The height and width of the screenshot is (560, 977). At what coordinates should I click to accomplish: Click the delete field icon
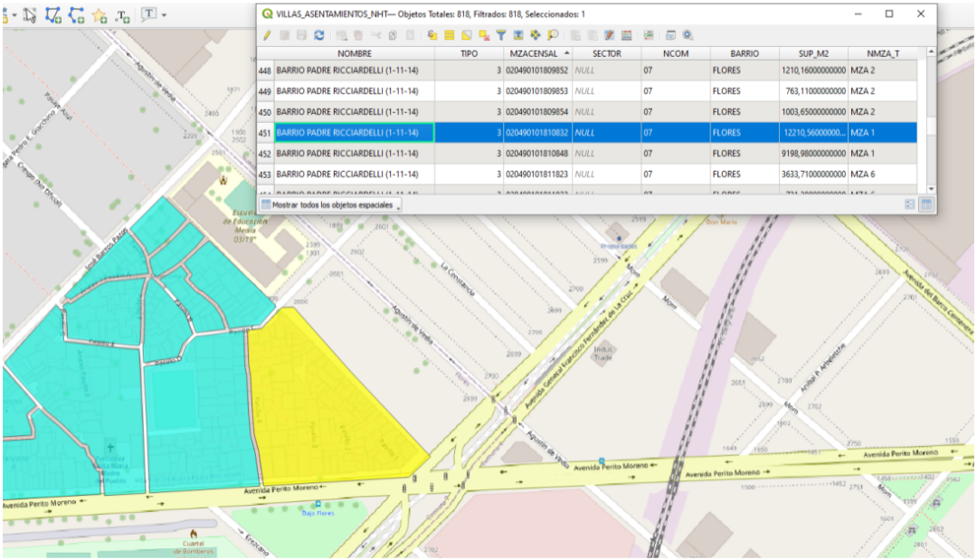[x=592, y=35]
